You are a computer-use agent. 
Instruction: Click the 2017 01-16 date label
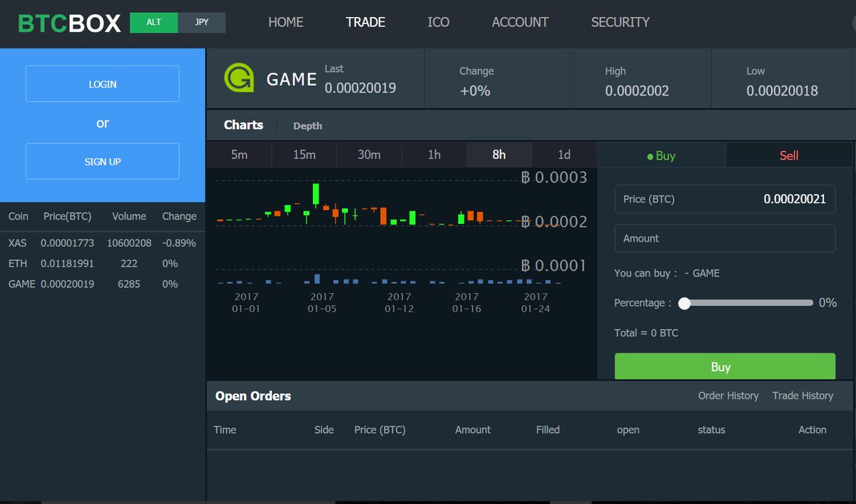coord(467,302)
